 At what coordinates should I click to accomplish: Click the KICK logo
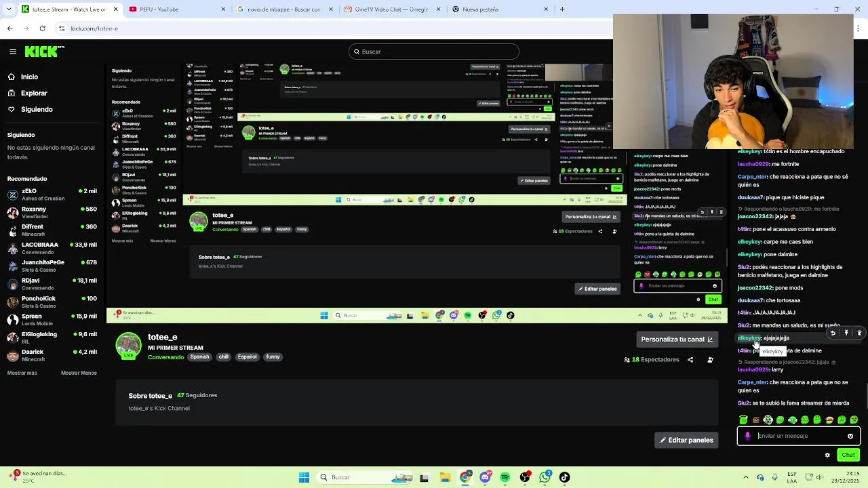44,52
